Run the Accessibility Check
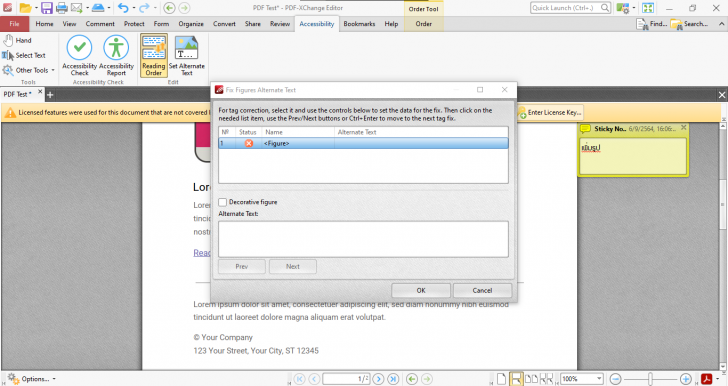This screenshot has height=386, width=728. pos(79,55)
